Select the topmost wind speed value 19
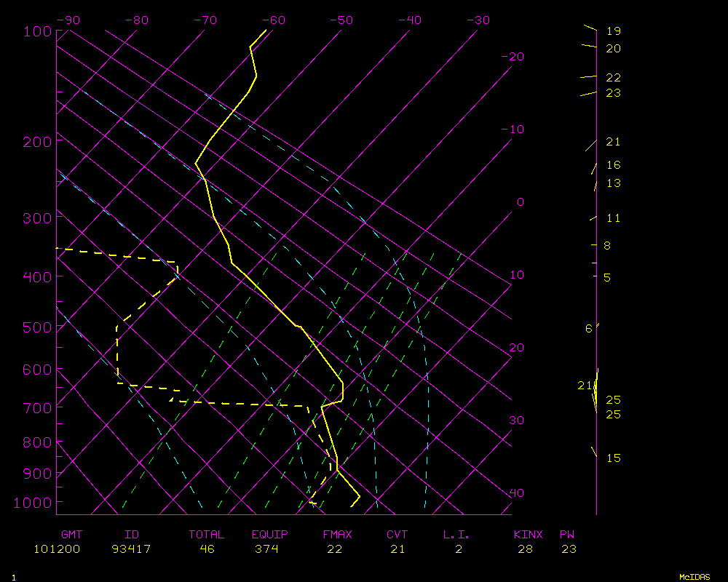The image size is (728, 582). pyautogui.click(x=614, y=31)
